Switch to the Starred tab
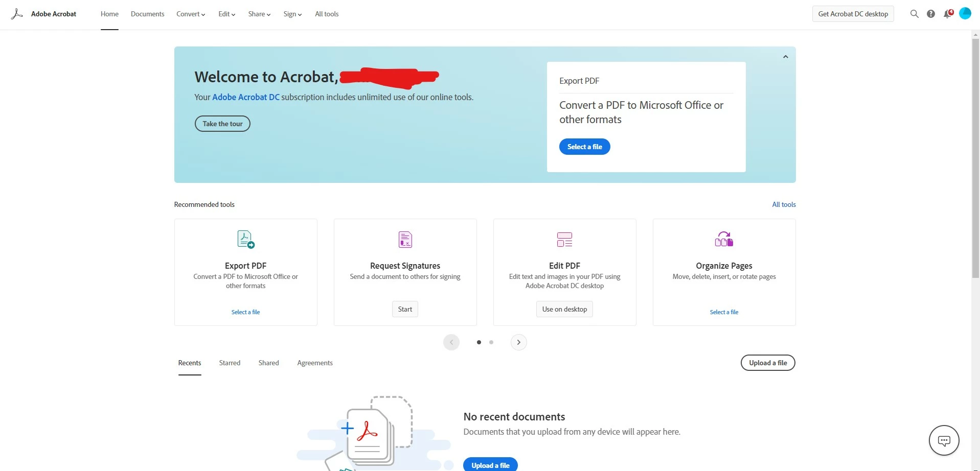Viewport: 980px width, 471px height. click(x=230, y=363)
